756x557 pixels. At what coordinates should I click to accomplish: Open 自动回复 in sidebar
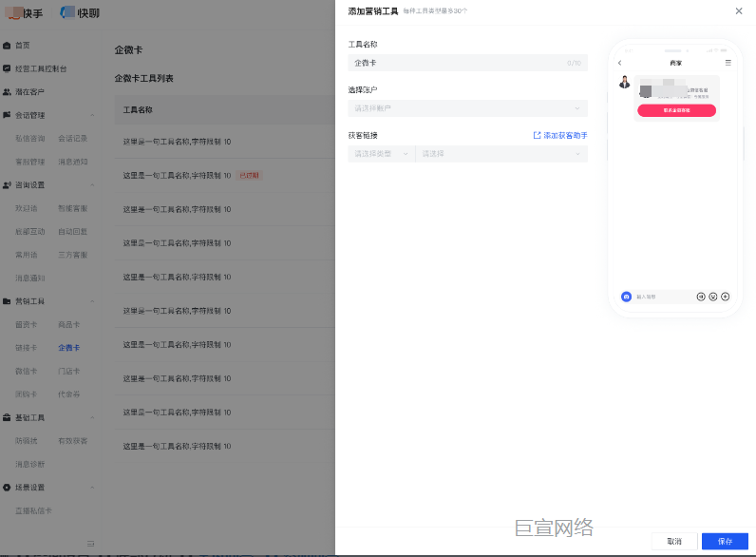[x=73, y=232]
